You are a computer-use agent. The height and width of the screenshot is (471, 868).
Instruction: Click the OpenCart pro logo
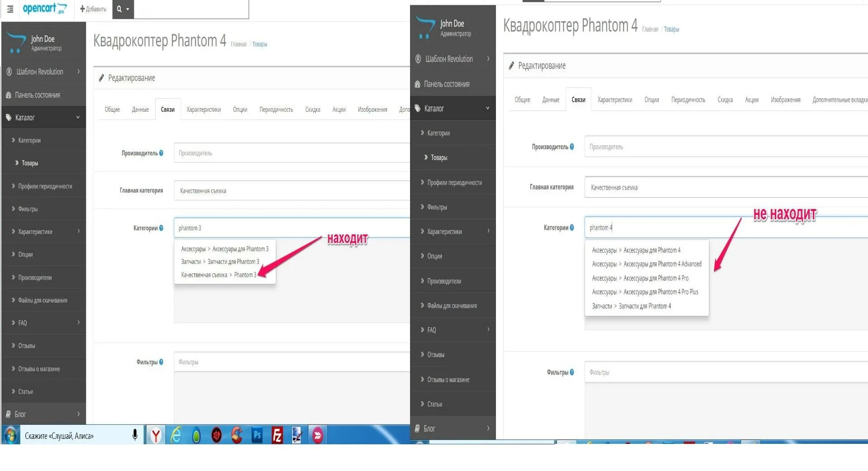pos(45,9)
